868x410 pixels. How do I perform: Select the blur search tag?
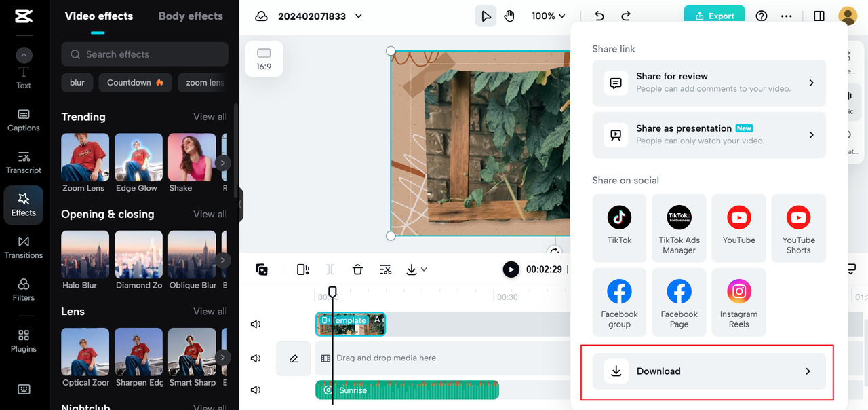77,83
